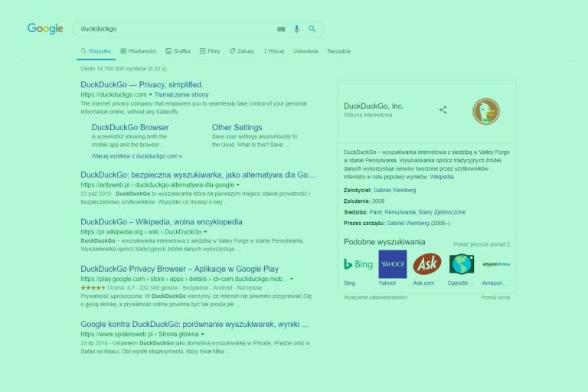Share the DuckDuckGo knowledge panel
The height and width of the screenshot is (392, 588).
(x=443, y=109)
